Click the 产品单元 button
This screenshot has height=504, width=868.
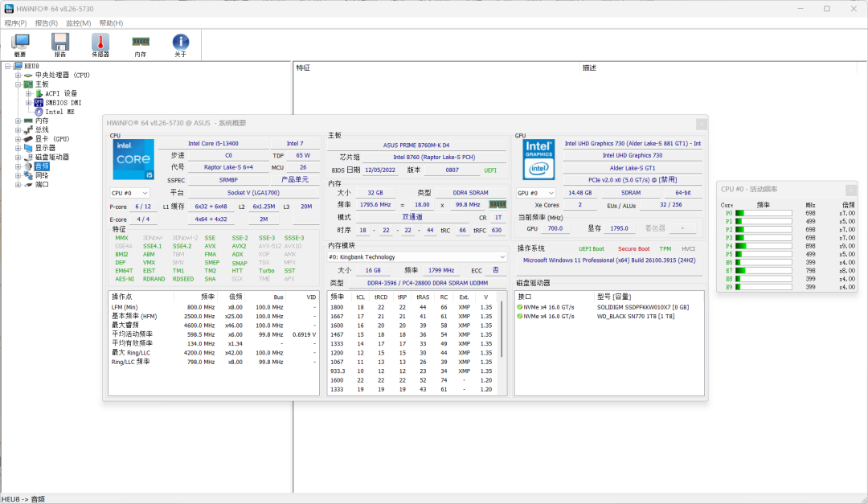294,180
